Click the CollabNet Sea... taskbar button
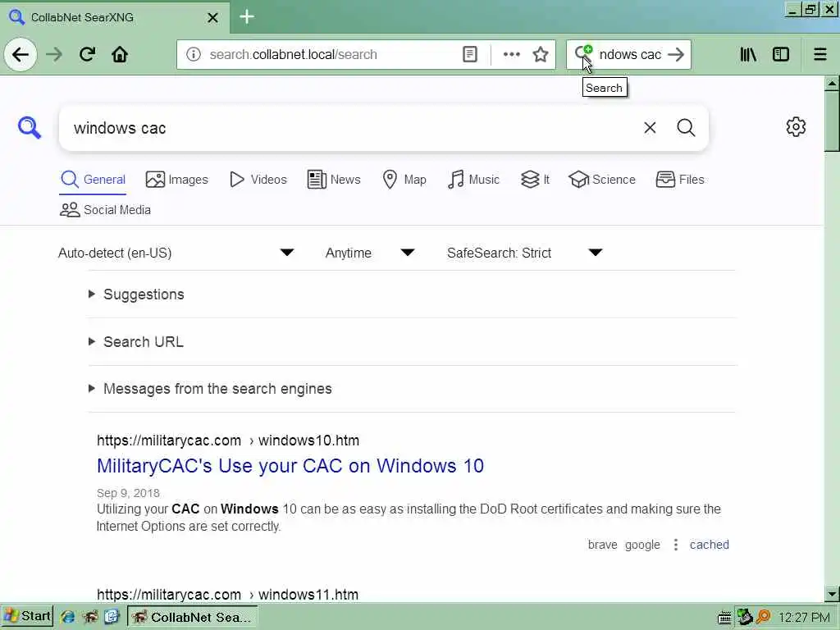Screen dimensions: 840x630 [193, 617]
